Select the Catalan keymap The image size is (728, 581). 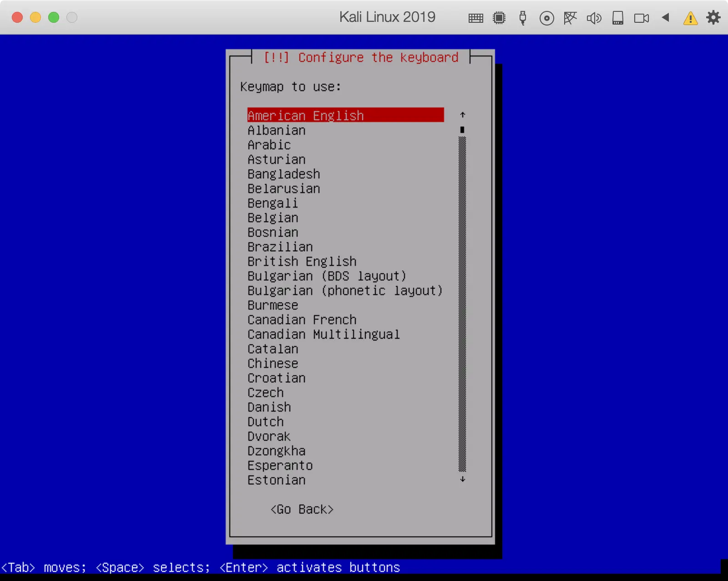(345, 349)
